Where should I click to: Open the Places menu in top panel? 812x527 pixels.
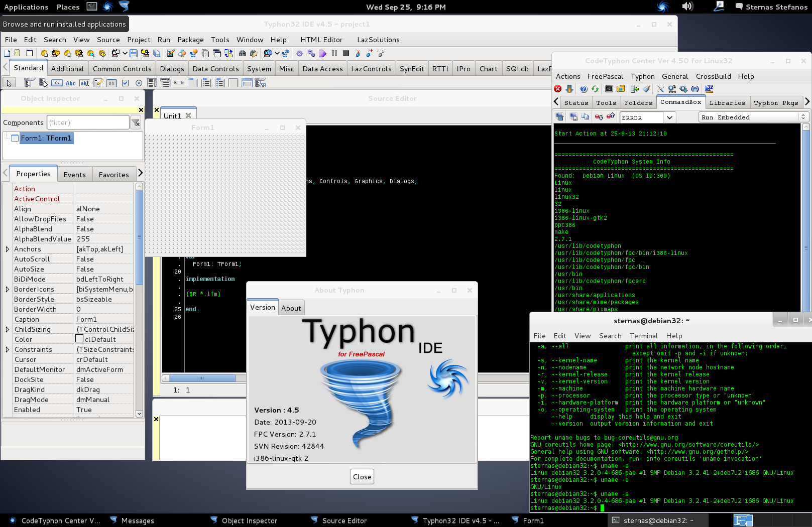click(x=68, y=7)
